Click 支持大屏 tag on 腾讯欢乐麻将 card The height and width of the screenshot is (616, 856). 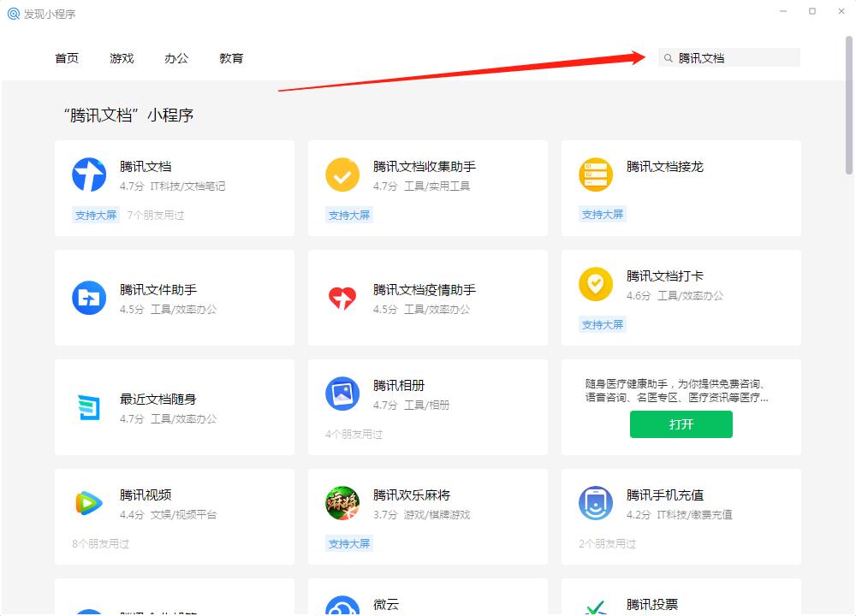[349, 543]
